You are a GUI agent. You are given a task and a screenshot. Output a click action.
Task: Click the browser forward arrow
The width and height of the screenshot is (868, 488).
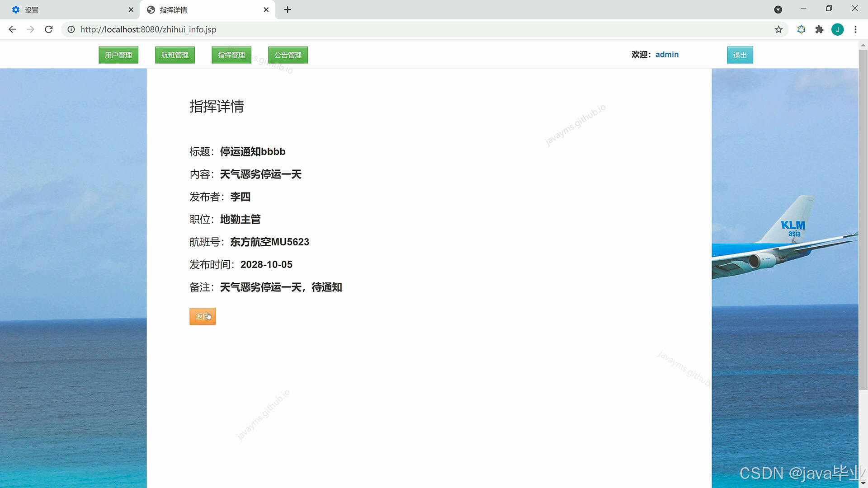(30, 29)
